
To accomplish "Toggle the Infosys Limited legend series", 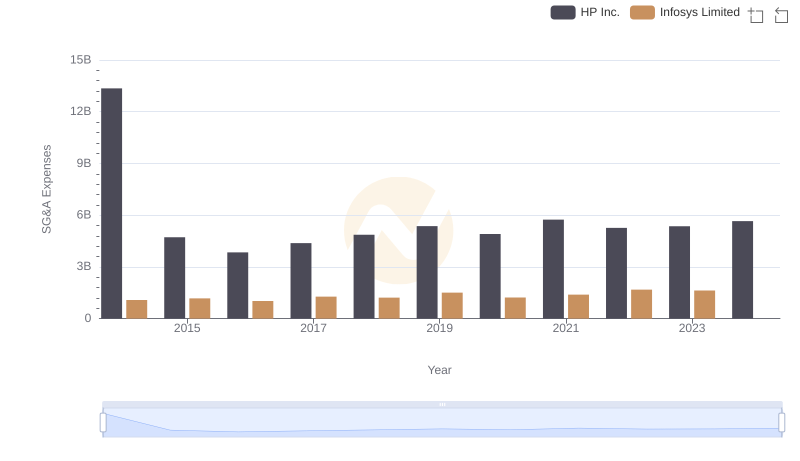I will [685, 12].
